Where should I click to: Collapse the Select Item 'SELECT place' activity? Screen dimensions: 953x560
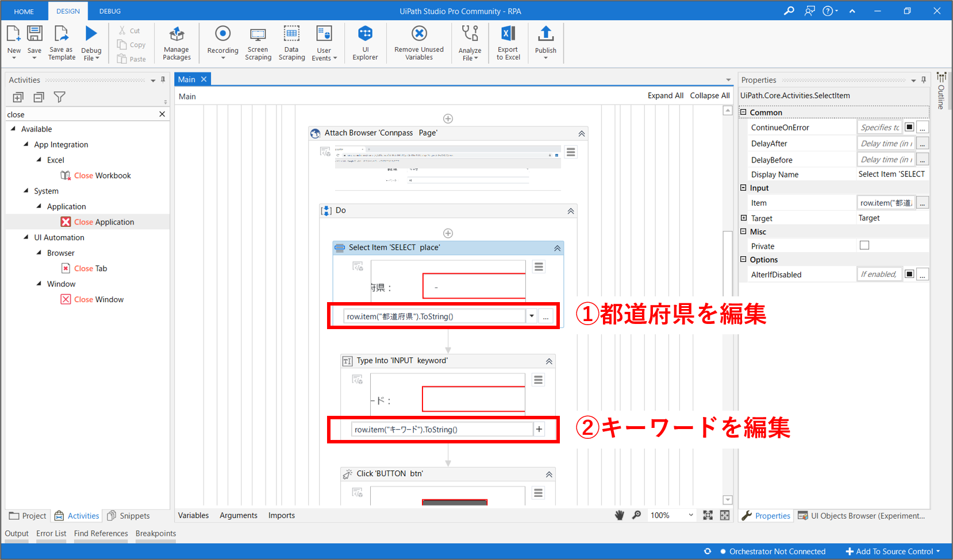coord(557,248)
